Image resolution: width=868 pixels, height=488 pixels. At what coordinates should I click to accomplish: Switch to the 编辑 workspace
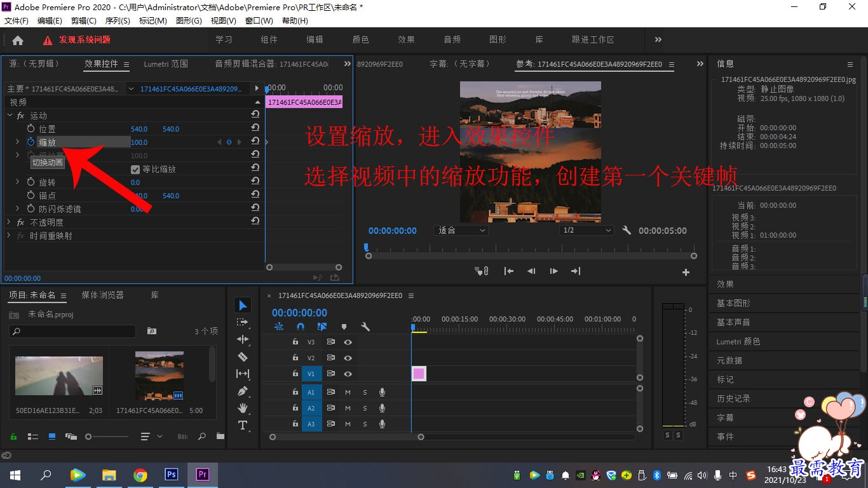tap(315, 39)
